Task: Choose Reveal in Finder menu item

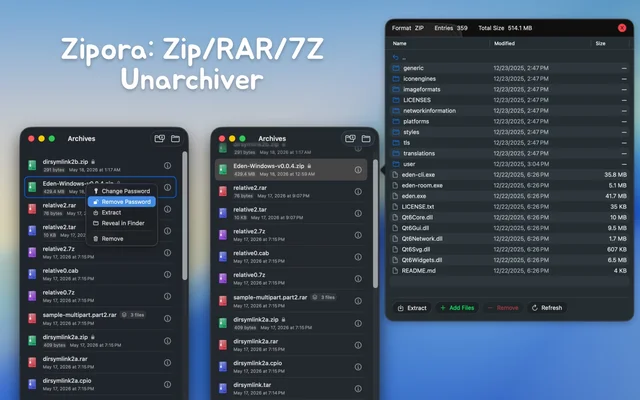Action: pos(122,223)
